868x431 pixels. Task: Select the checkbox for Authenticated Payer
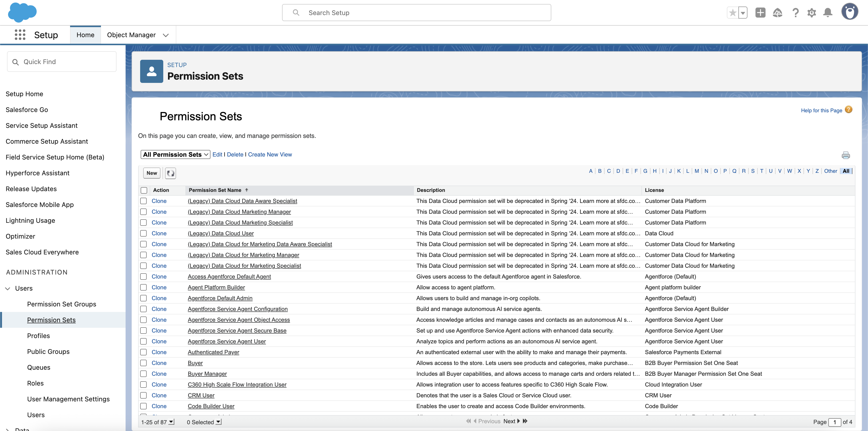(144, 352)
